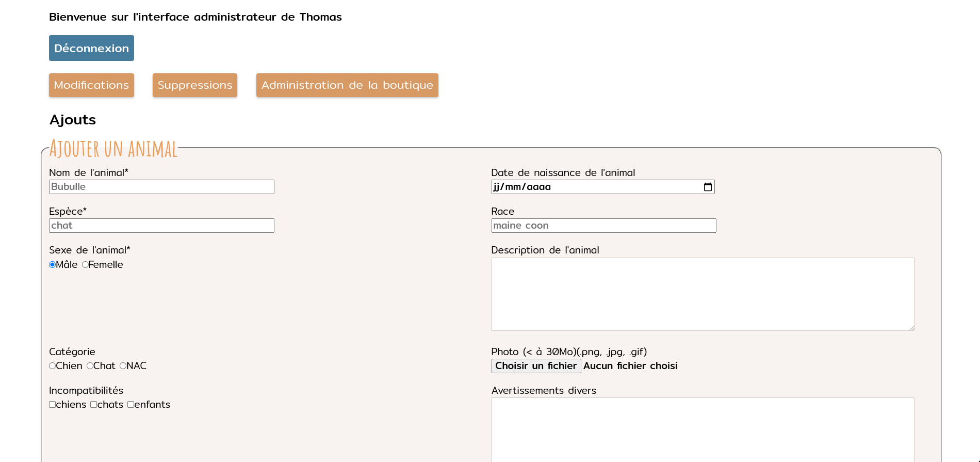Click the date de naissance field
This screenshot has height=462, width=980.
(x=593, y=187)
